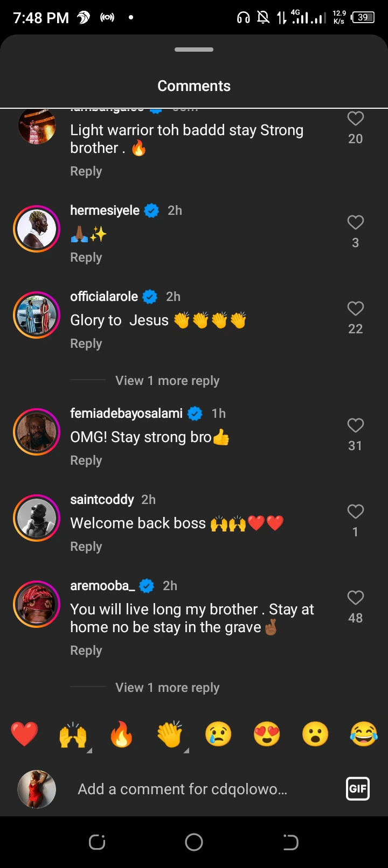Tap the drag handle on Comments sheet
Image resolution: width=388 pixels, height=868 pixels.
coord(194,50)
